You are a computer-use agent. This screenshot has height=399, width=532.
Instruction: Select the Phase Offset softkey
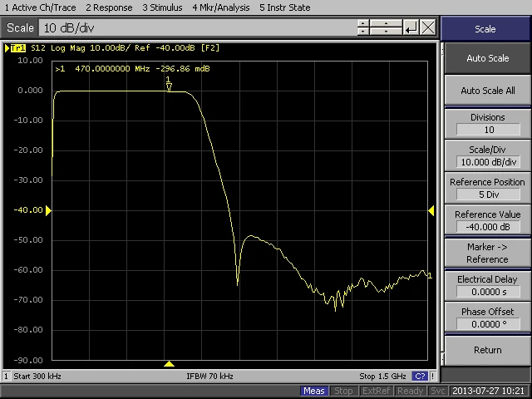tap(488, 318)
